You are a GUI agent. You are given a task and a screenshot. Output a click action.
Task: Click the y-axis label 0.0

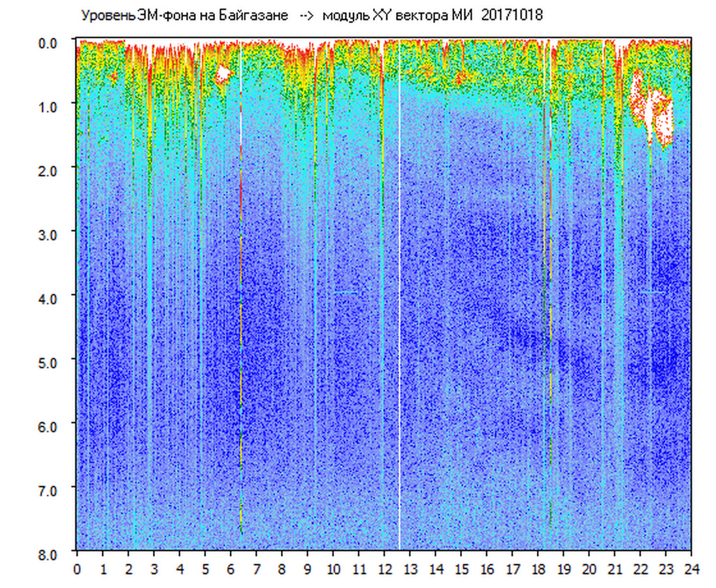[50, 42]
